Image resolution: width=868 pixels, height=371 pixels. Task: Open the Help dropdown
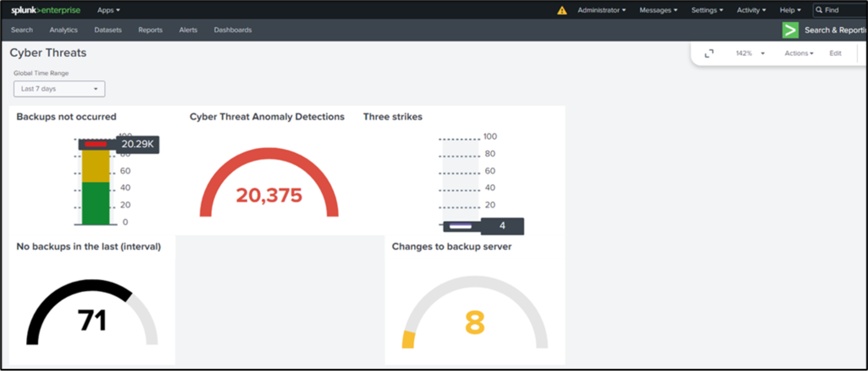pyautogui.click(x=790, y=10)
